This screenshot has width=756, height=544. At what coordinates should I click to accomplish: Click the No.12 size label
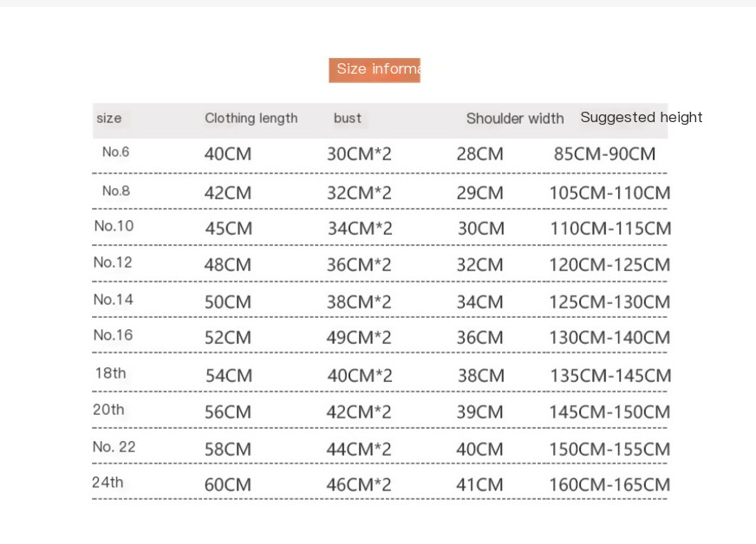point(113,262)
